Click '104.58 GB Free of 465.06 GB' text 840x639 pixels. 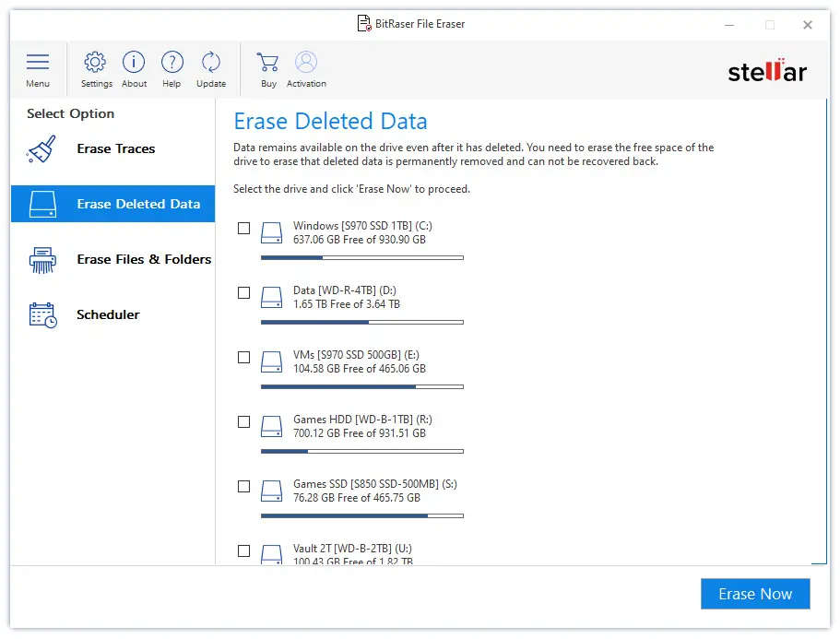tap(360, 369)
